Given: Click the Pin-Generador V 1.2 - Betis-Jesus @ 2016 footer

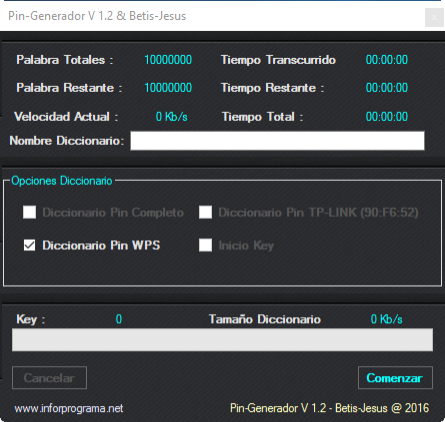Looking at the screenshot, I should [x=329, y=408].
